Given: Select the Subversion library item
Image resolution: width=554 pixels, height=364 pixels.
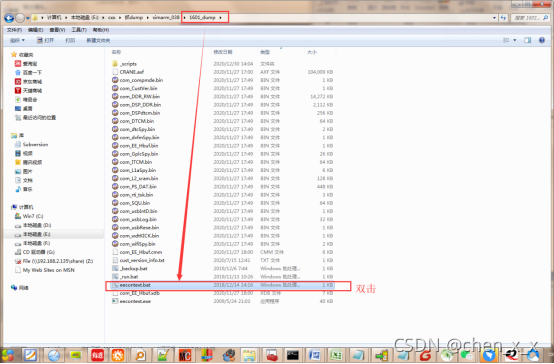Looking at the screenshot, I should point(35,144).
